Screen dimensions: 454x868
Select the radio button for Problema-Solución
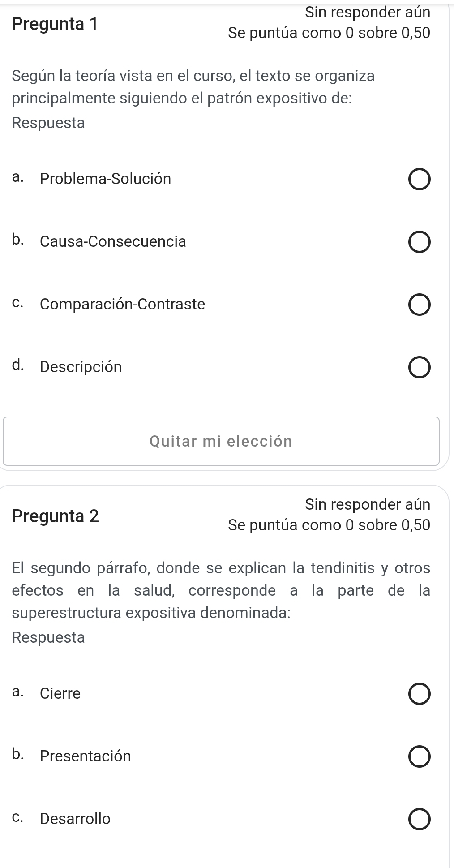coord(420,180)
